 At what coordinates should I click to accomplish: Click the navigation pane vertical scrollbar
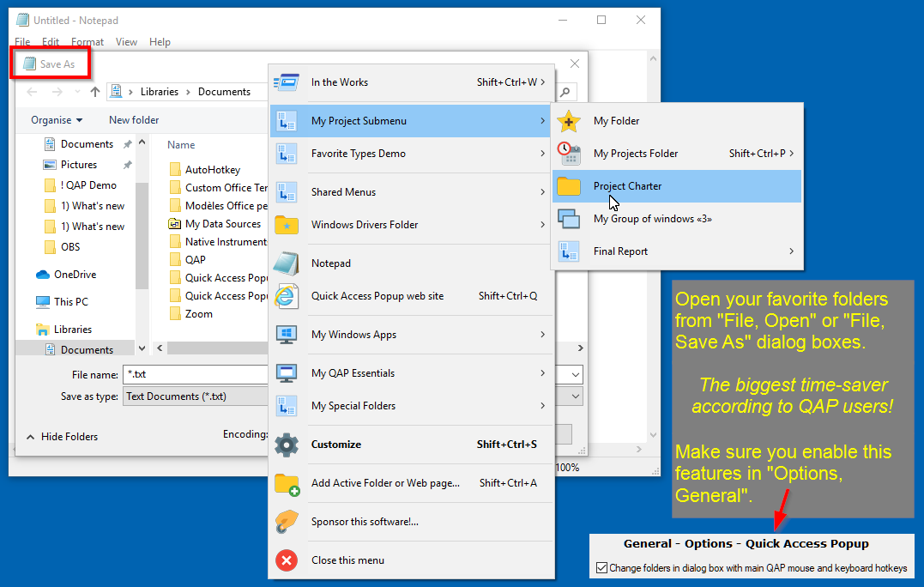click(142, 236)
